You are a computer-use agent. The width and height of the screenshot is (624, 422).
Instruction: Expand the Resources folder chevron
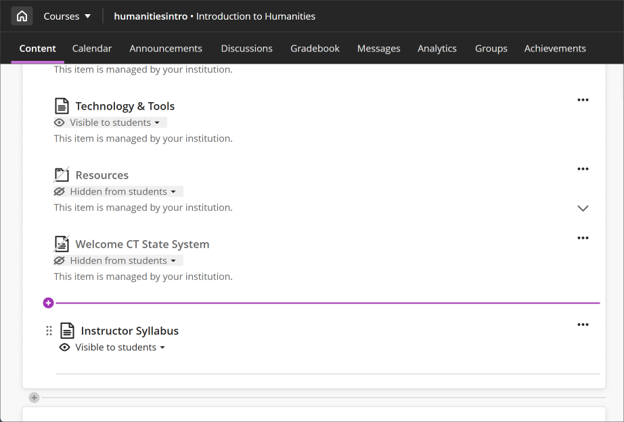(583, 208)
